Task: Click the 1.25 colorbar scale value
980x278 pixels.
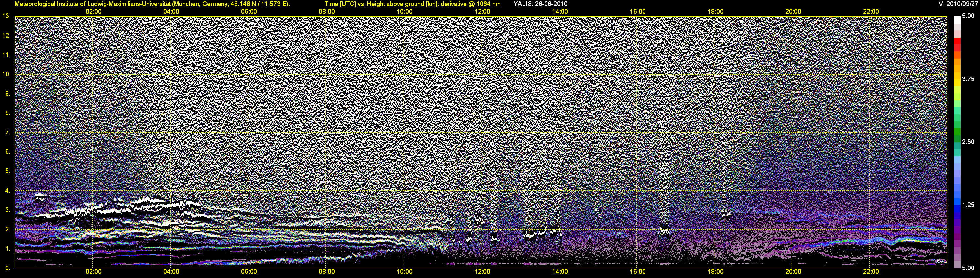Action: tap(968, 205)
